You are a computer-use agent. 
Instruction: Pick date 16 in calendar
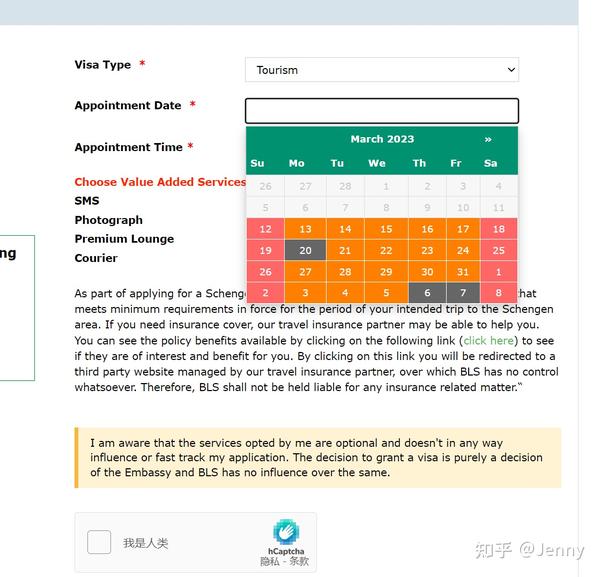tap(427, 229)
